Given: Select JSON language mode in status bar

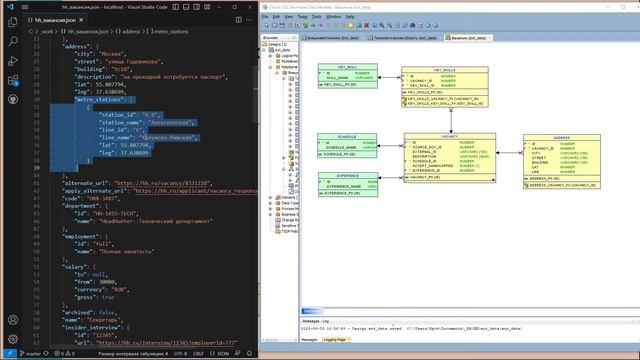Looking at the screenshot, I should click(220, 353).
